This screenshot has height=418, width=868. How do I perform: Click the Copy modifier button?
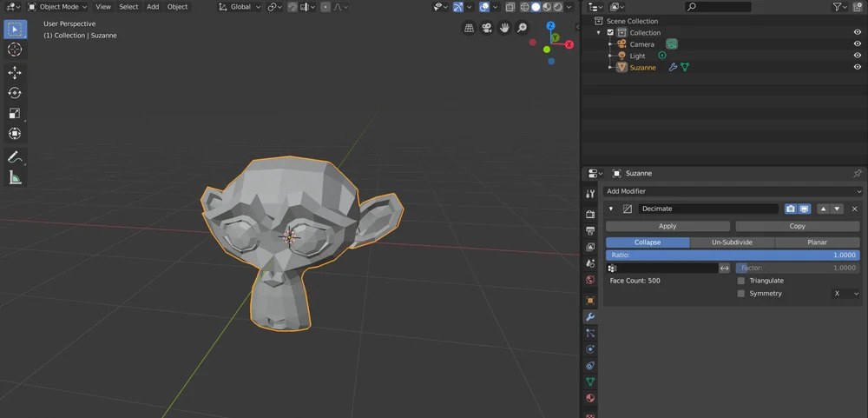(797, 226)
